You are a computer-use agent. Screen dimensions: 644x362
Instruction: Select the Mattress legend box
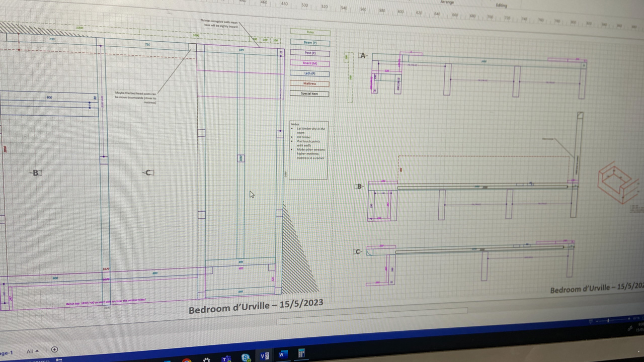(x=309, y=83)
